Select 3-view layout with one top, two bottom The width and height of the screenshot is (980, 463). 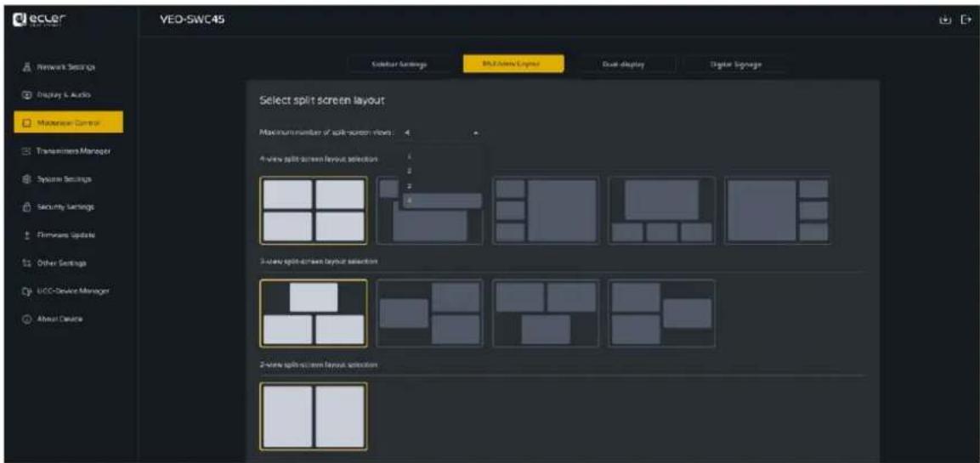[x=314, y=313]
